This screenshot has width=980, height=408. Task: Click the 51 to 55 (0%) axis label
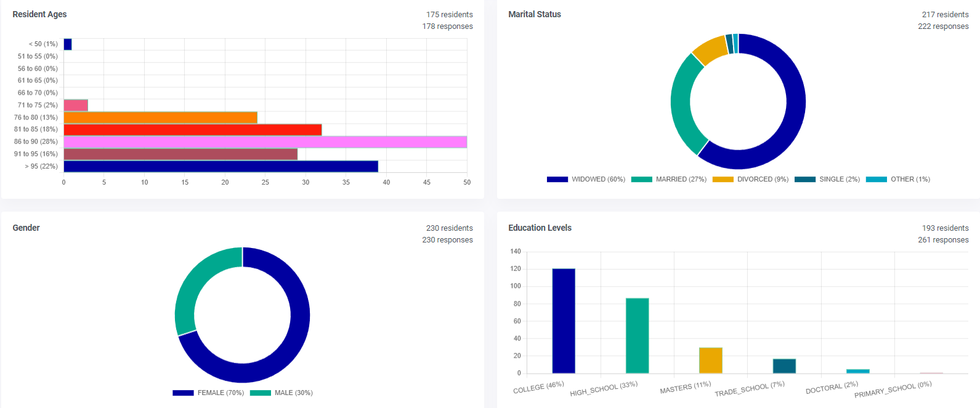pos(38,57)
